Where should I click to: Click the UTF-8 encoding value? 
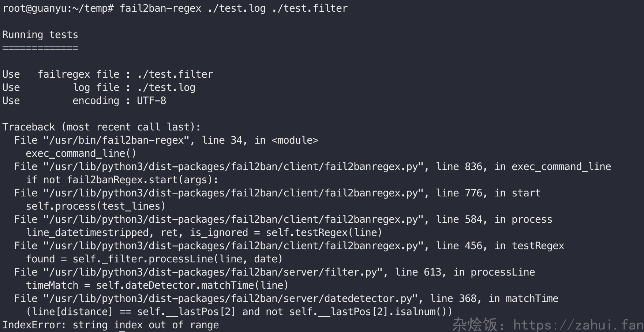tap(151, 101)
